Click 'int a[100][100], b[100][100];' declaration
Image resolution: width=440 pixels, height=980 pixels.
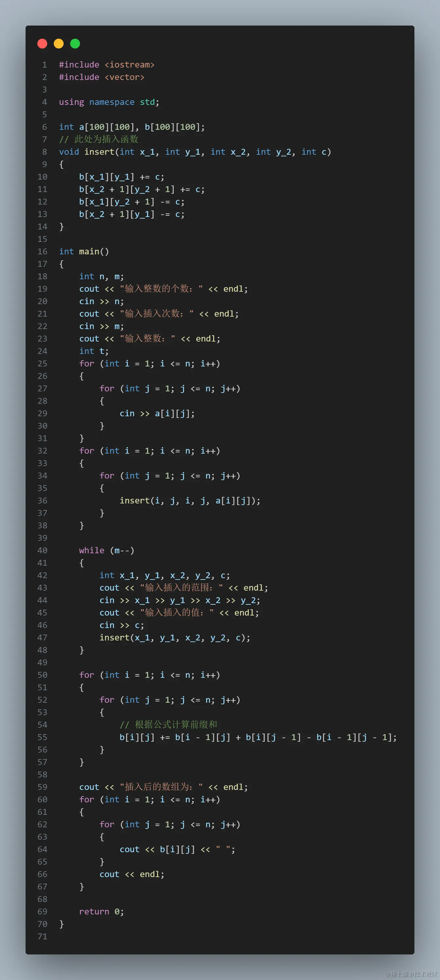132,127
